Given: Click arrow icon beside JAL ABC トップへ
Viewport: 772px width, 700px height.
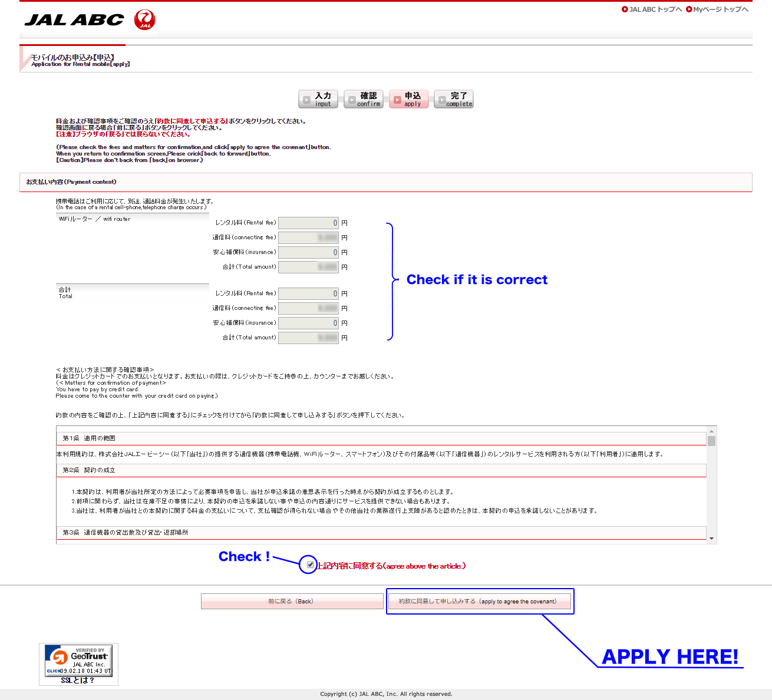Looking at the screenshot, I should tap(625, 9).
